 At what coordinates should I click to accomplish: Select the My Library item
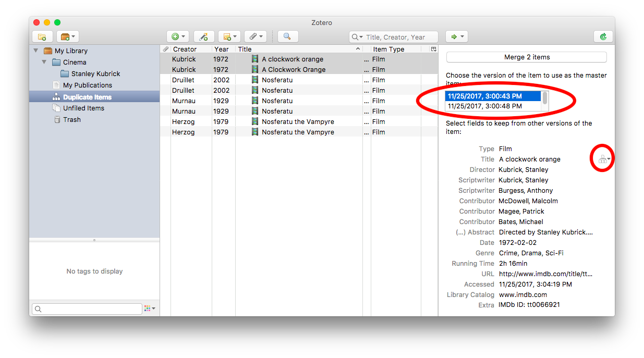coord(71,51)
